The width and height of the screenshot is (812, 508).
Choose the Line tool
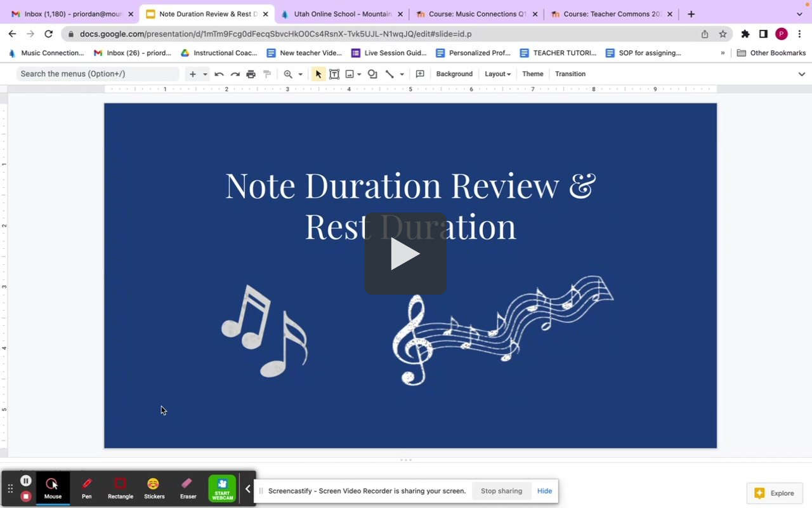[390, 74]
